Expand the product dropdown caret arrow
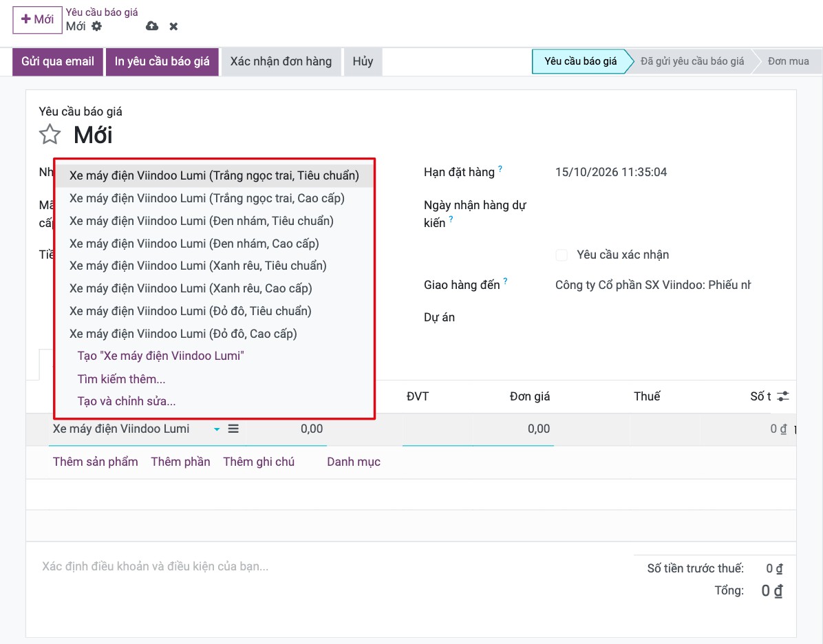This screenshot has width=823, height=644. click(x=217, y=429)
